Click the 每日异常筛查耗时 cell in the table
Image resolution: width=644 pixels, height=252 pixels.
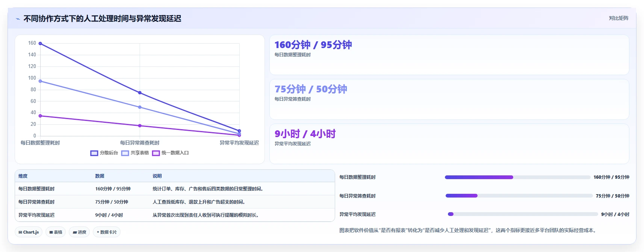(x=36, y=202)
